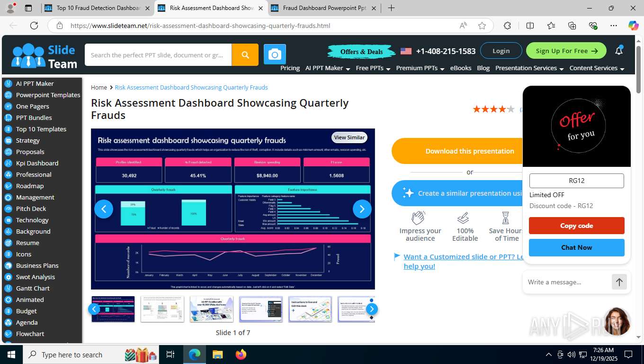Open Edge collections icon
644x364 pixels.
[572, 26]
